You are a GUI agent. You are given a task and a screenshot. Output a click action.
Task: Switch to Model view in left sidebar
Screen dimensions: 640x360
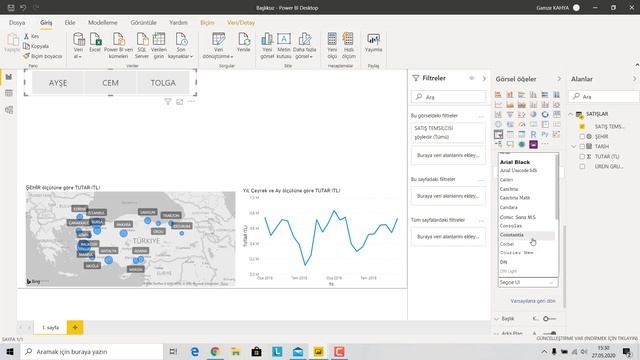pyautogui.click(x=9, y=110)
